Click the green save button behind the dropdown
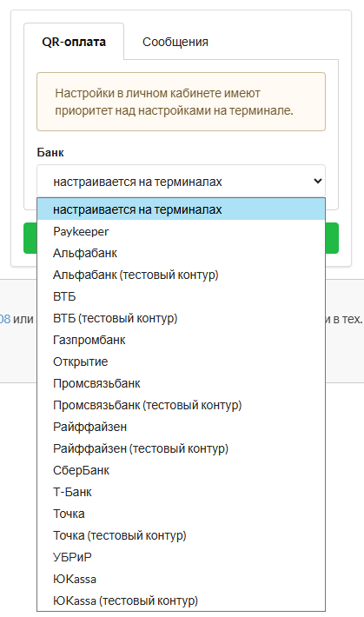 [332, 238]
